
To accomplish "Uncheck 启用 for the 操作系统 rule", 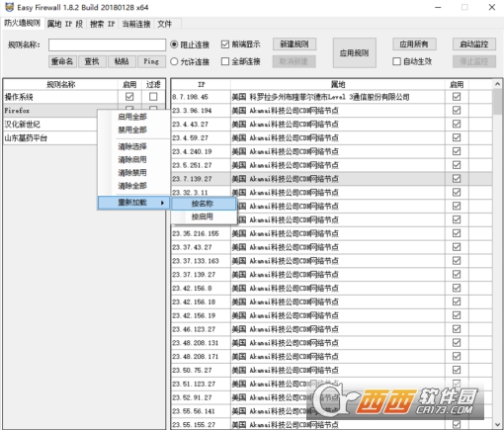I will pyautogui.click(x=129, y=97).
